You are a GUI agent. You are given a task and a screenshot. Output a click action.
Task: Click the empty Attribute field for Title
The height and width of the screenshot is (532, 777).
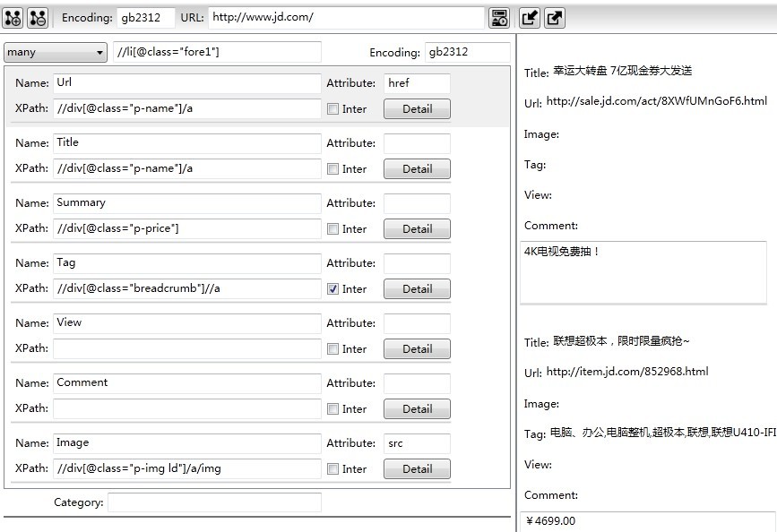[x=417, y=143]
